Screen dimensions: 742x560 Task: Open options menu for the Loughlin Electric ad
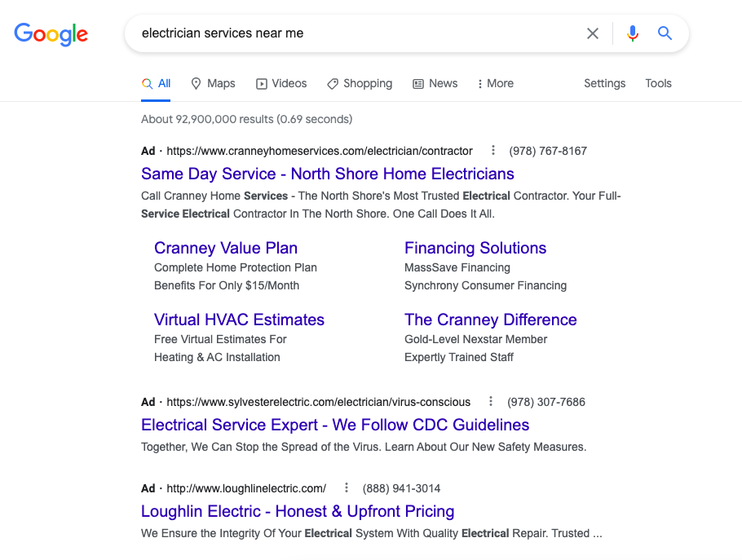(347, 487)
